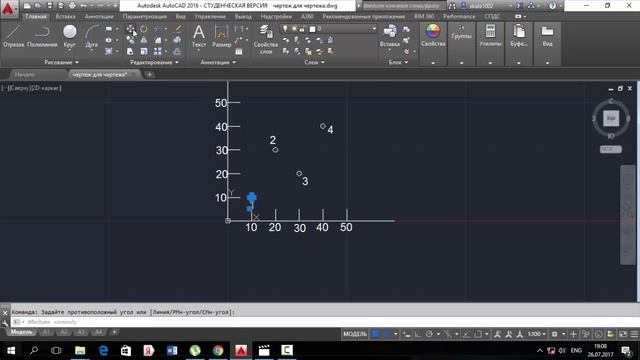This screenshot has height=360, width=640.
Task: Switch to the Вывод ribbon tab
Action: 243,17
